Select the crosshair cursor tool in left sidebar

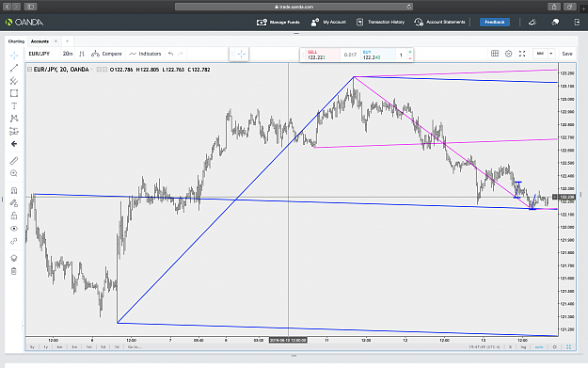coord(14,56)
